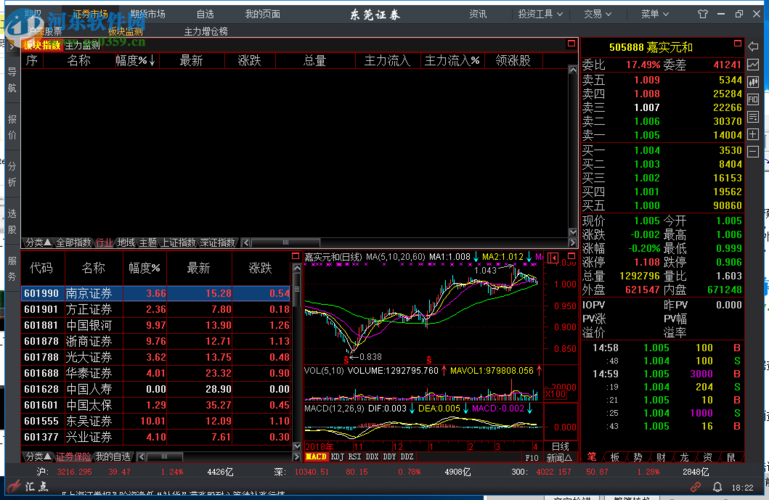The width and height of the screenshot is (769, 500).
Task: Select the 财 tab under the trade ticks
Action: [661, 457]
